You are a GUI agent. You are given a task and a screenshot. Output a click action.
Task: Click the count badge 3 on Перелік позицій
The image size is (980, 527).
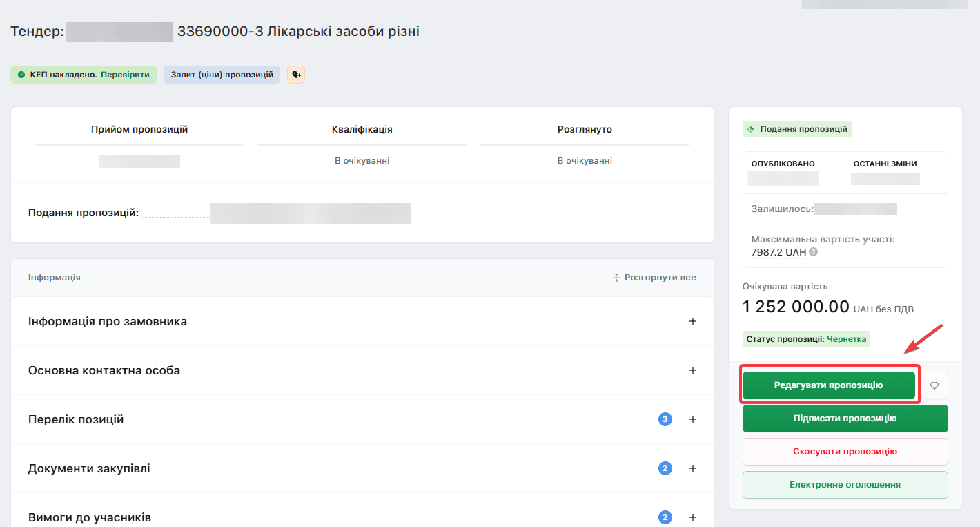point(665,419)
